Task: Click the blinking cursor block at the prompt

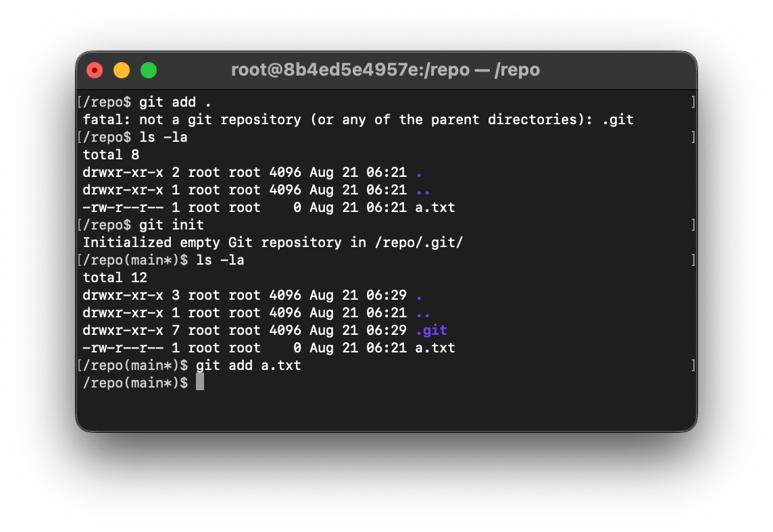Action: pyautogui.click(x=201, y=381)
